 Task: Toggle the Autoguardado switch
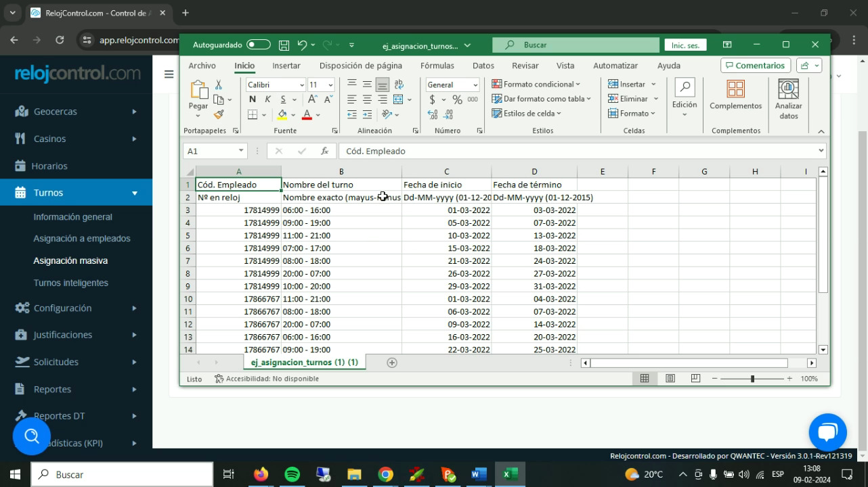click(258, 45)
